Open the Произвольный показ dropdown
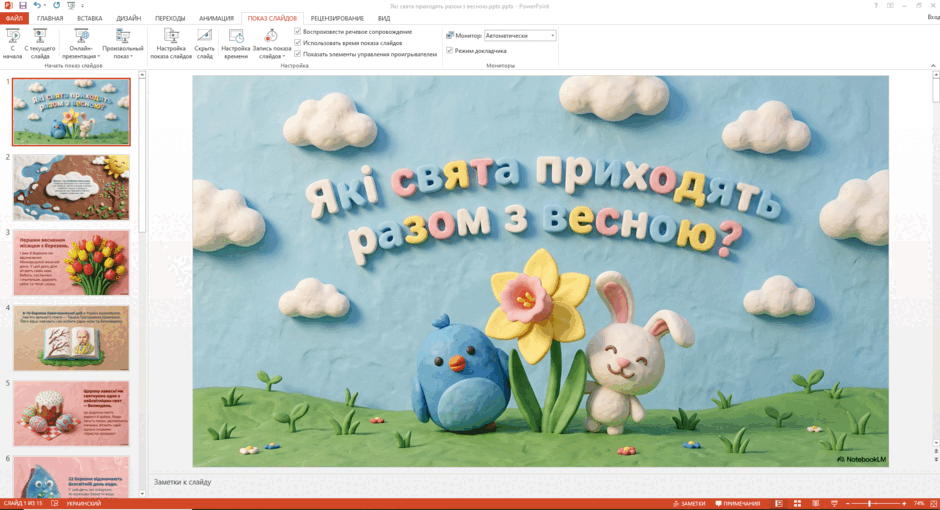The height and width of the screenshot is (510, 940). point(122,44)
